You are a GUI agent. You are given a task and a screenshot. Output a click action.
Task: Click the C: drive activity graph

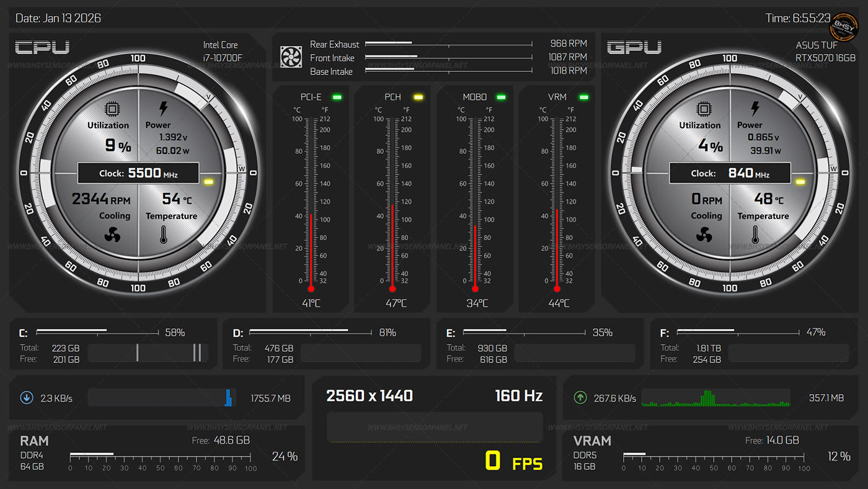[148, 353]
